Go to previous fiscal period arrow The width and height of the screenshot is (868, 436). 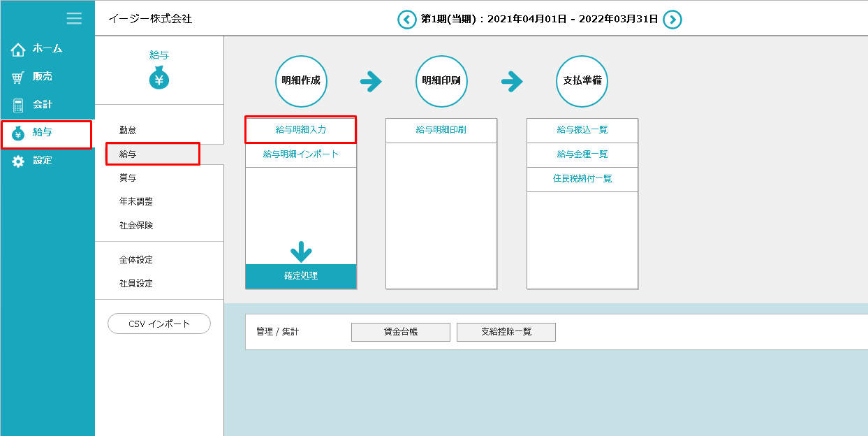[x=406, y=20]
